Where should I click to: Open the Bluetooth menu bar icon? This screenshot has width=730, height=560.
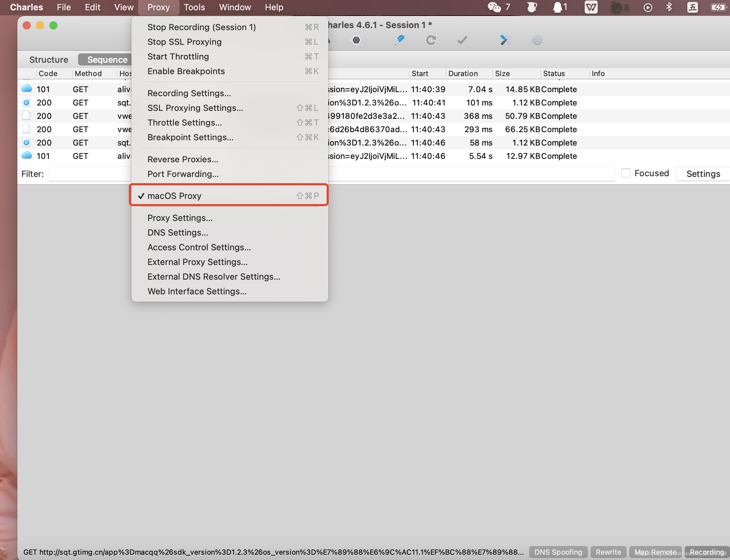pos(669,7)
